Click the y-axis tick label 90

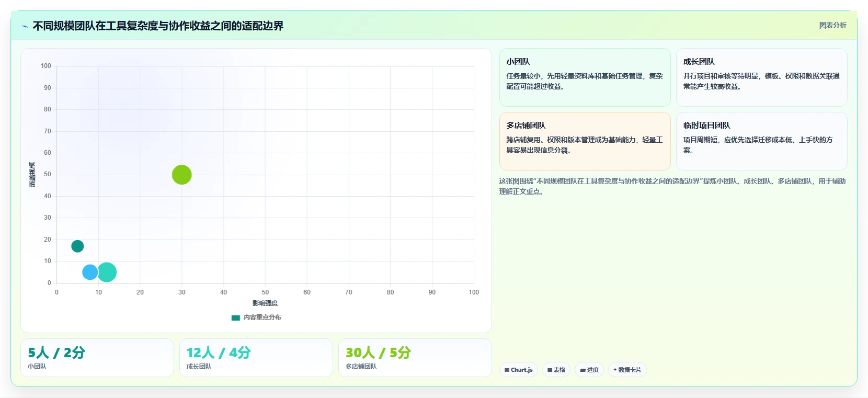(x=48, y=88)
